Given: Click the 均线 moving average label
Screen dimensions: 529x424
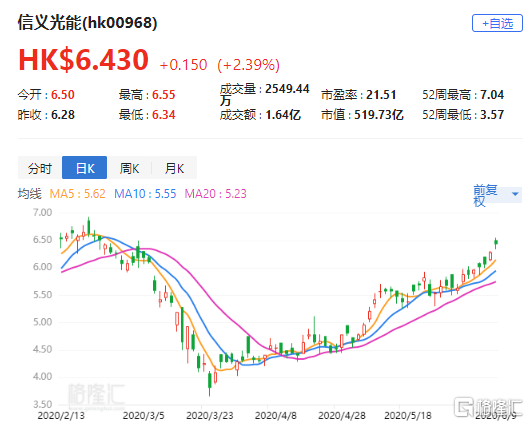Looking at the screenshot, I should point(30,194).
